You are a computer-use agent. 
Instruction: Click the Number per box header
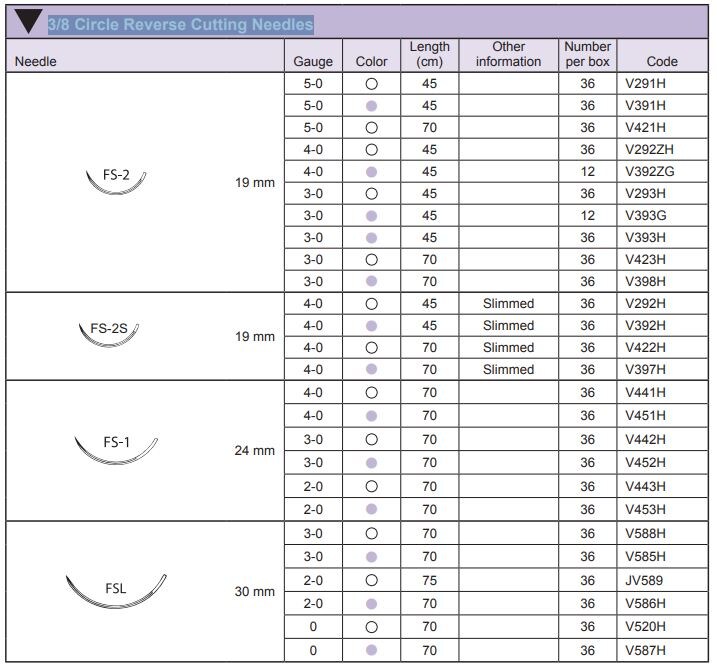[x=587, y=54]
